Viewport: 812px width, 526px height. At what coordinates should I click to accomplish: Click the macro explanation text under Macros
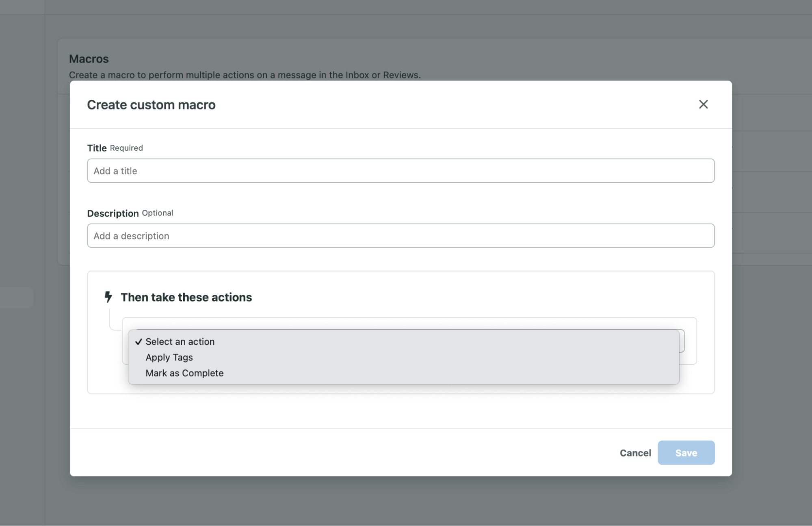coord(245,75)
